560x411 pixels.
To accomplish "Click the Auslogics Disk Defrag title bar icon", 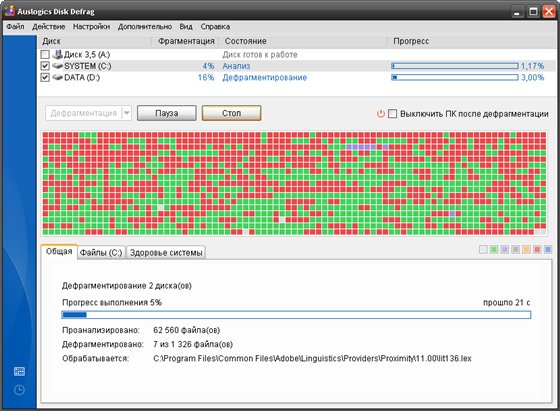I will [9, 11].
